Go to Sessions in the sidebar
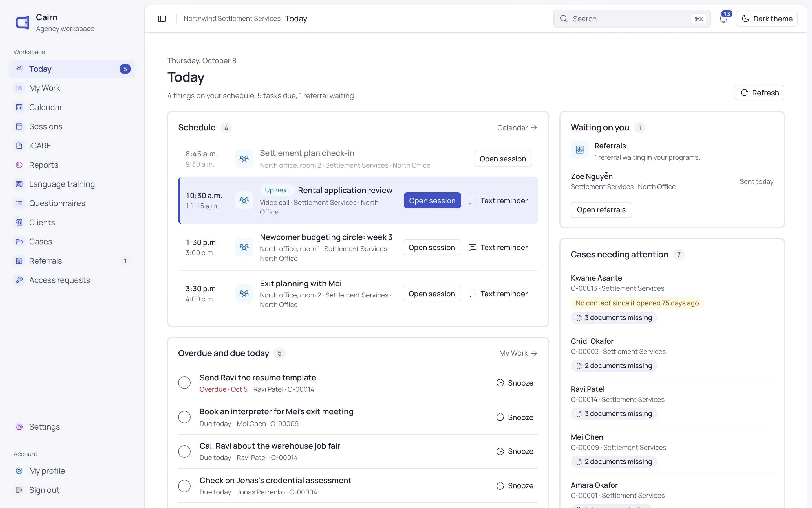Screen dimensions: 812x508 [x=72, y=126]
